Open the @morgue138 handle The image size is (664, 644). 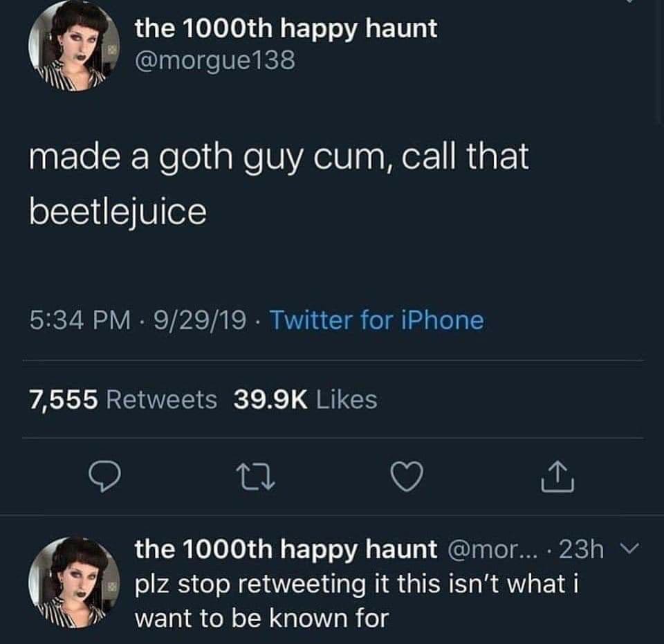[215, 61]
